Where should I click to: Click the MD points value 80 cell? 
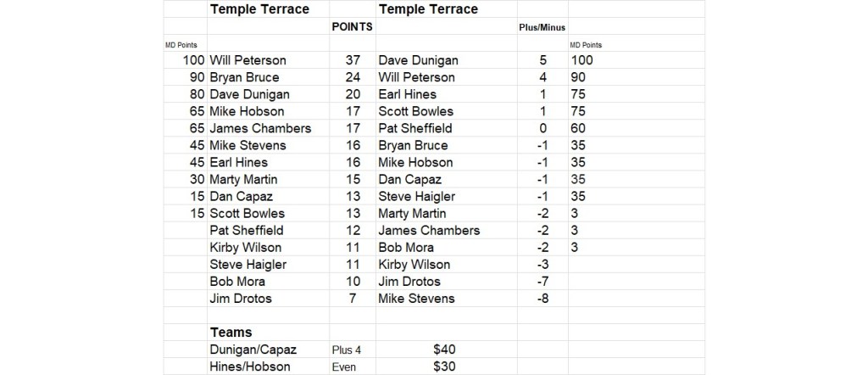(194, 94)
